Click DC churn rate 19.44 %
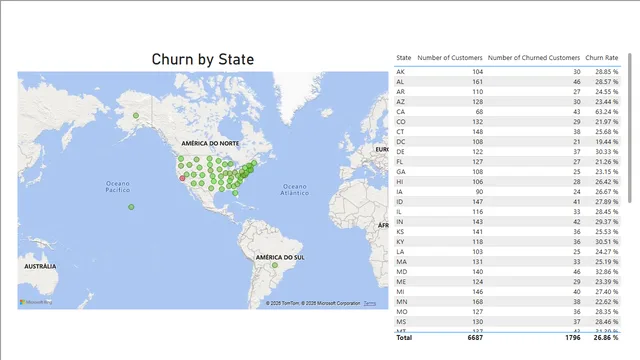This screenshot has width=640, height=360. 607,142
